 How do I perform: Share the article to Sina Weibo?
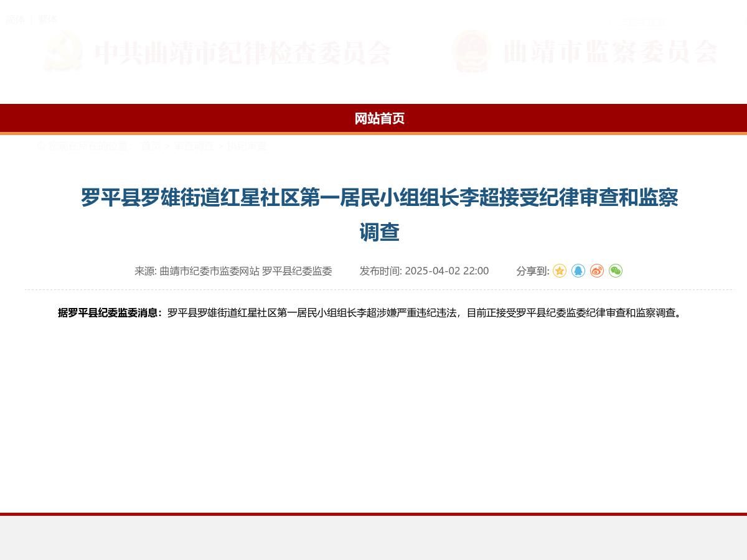click(x=597, y=271)
